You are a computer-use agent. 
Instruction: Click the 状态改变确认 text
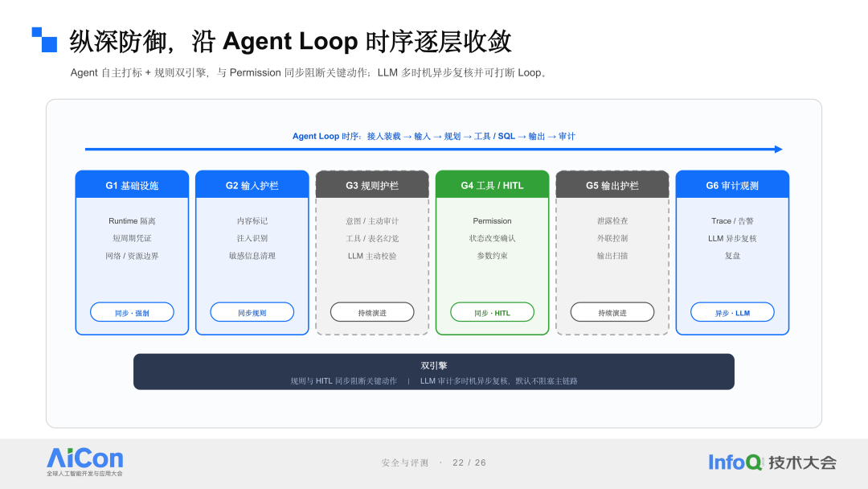click(x=492, y=238)
